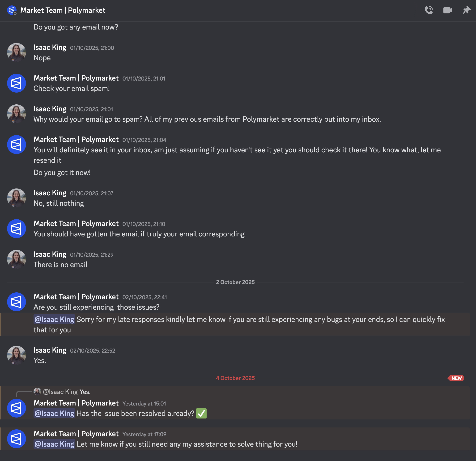This screenshot has height=461, width=476.
Task: Click the red NEW badge on the divider
Action: (456, 378)
